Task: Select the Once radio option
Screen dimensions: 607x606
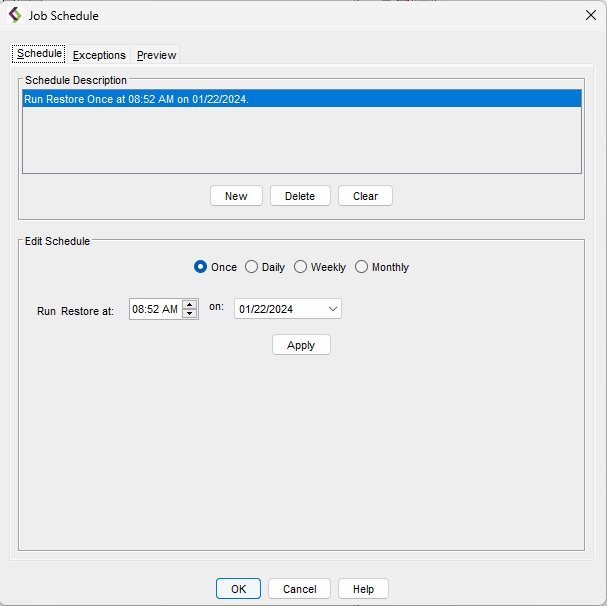Action: pyautogui.click(x=201, y=267)
